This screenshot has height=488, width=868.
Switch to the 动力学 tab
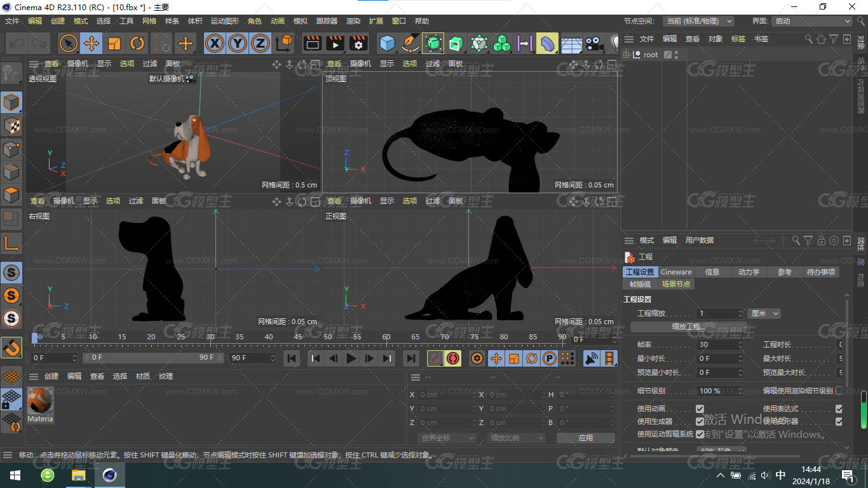(749, 272)
